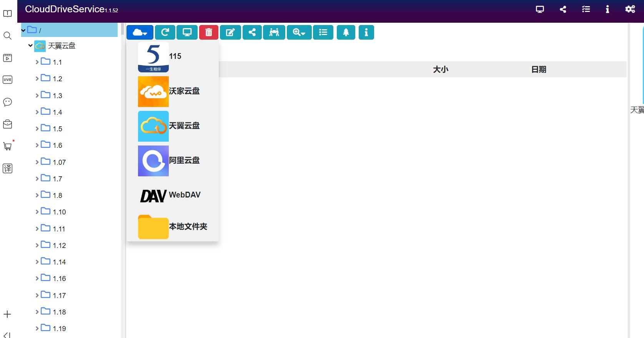Expand folder 1.3 chevron

click(37, 95)
